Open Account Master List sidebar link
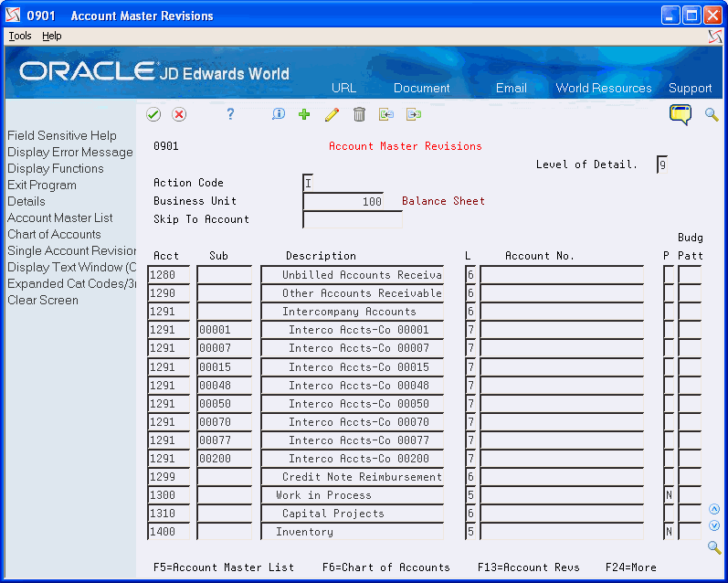The width and height of the screenshot is (728, 583). coord(60,217)
